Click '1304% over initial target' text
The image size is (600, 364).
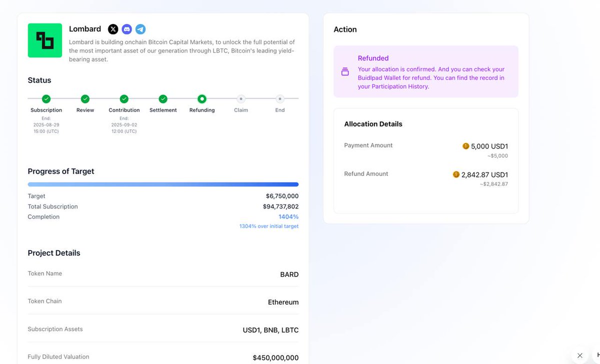tap(269, 226)
